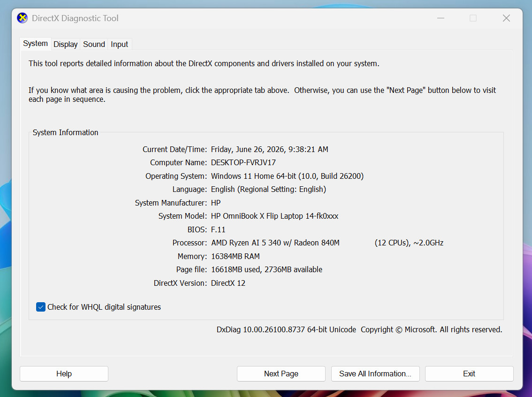Click the Copyright Microsoft notice text

[x=431, y=330]
